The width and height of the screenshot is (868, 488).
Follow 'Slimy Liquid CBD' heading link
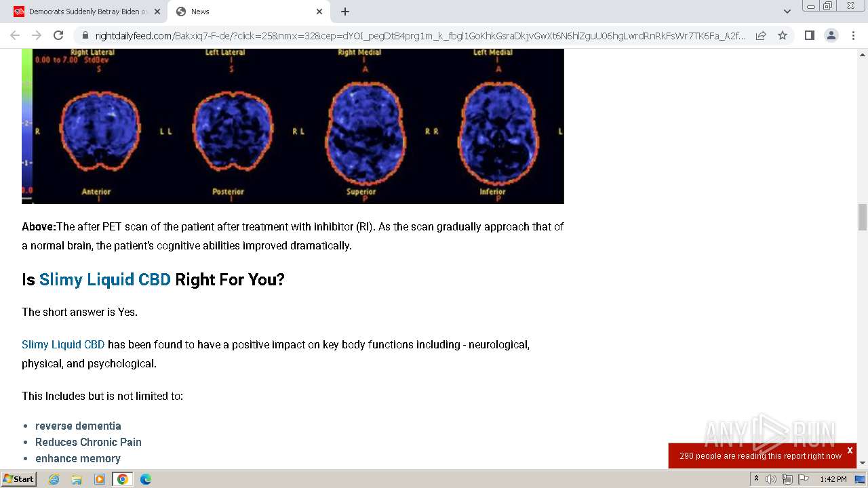pos(105,279)
